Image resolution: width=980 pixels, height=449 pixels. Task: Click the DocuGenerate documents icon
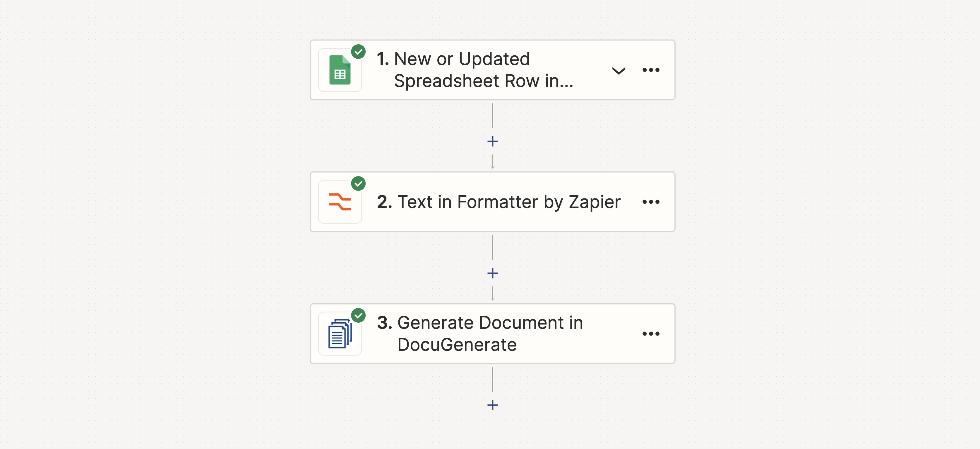(x=340, y=334)
